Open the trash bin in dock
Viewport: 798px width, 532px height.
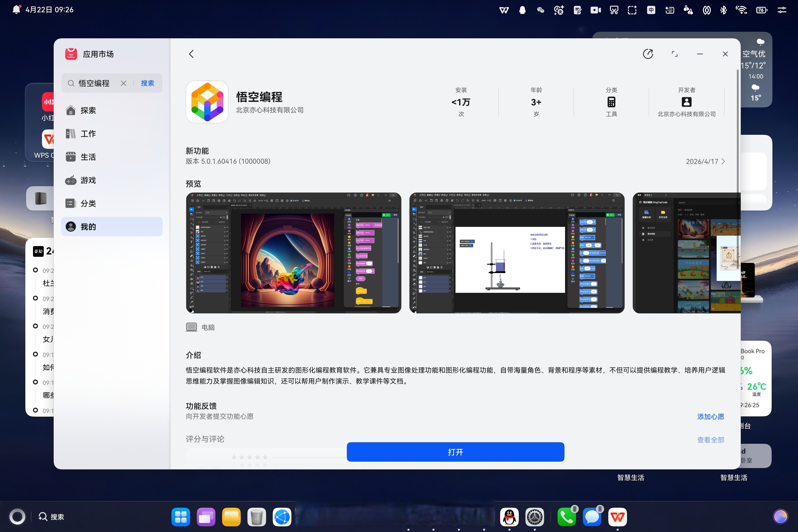pyautogui.click(x=257, y=517)
